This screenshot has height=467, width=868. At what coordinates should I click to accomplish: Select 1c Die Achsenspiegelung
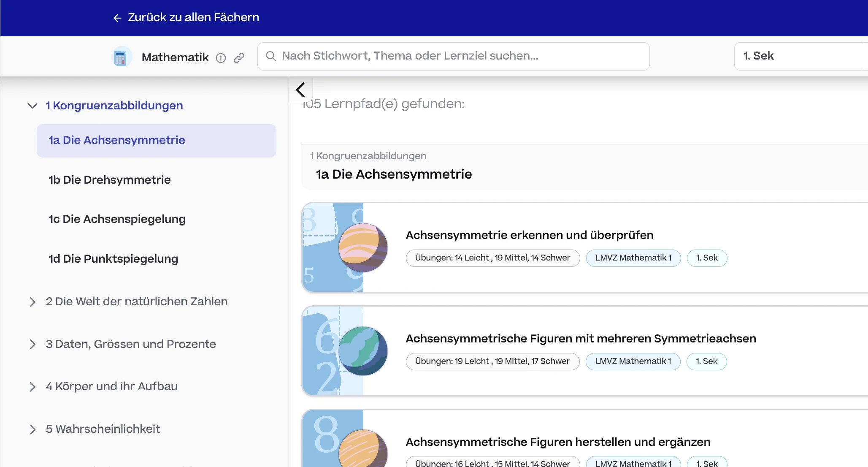pyautogui.click(x=117, y=219)
